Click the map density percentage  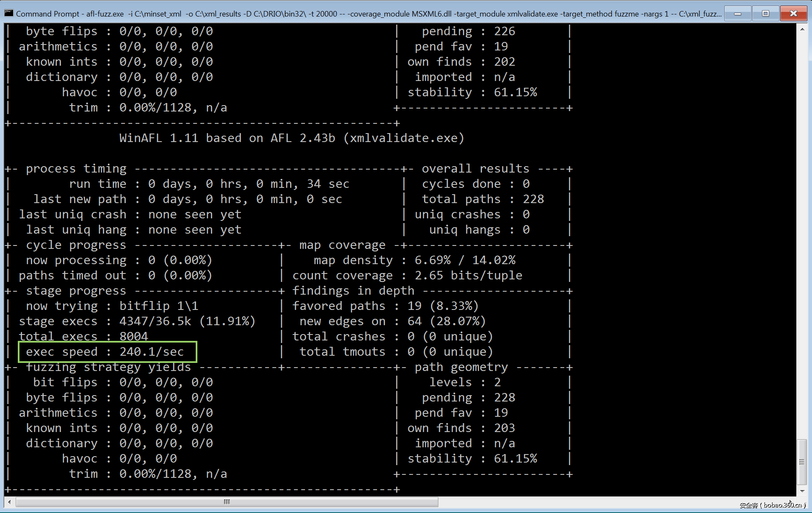pyautogui.click(x=465, y=260)
